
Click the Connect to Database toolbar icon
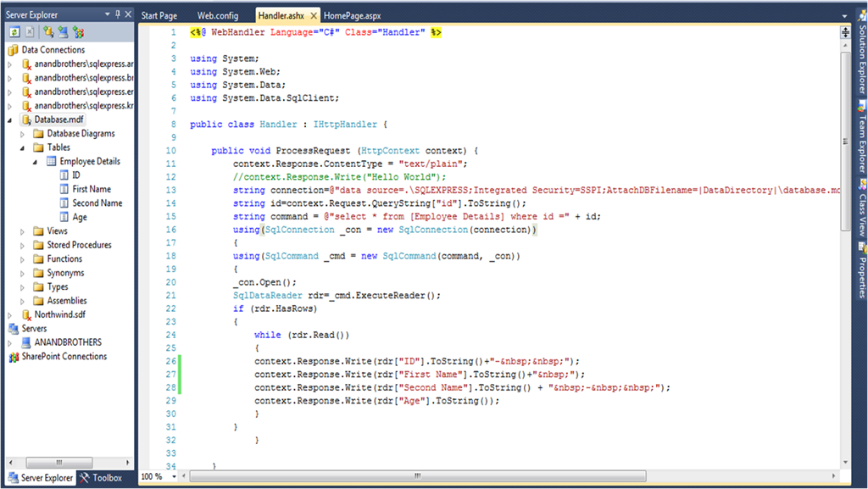[x=48, y=32]
